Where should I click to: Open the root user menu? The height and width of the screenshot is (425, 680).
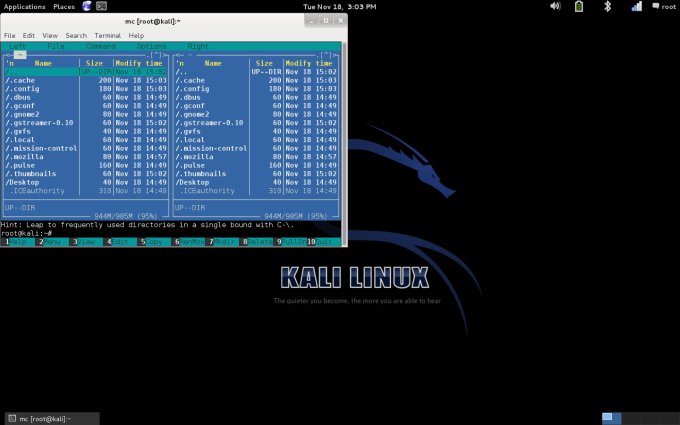pyautogui.click(x=662, y=6)
